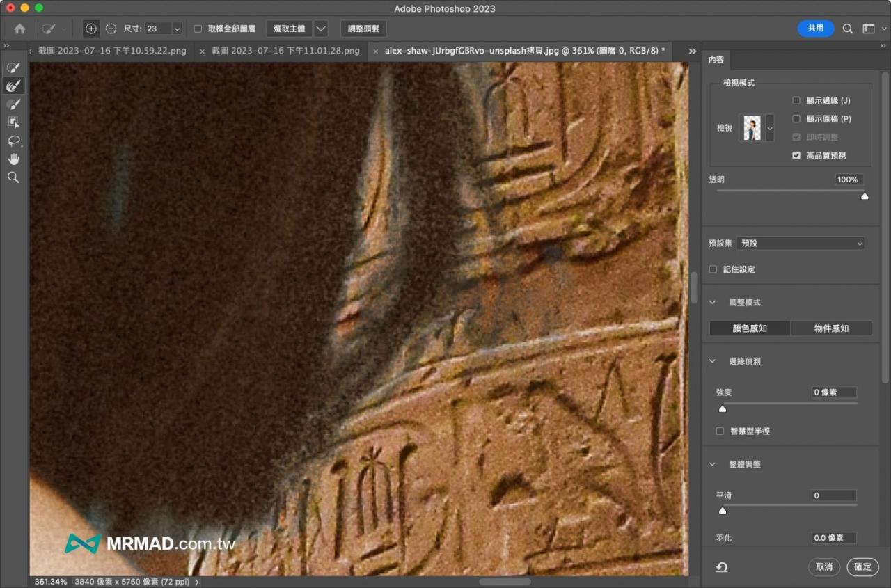Viewport: 891px width, 588px height.
Task: Adjust the 強度 radius slider handle
Action: click(x=723, y=408)
